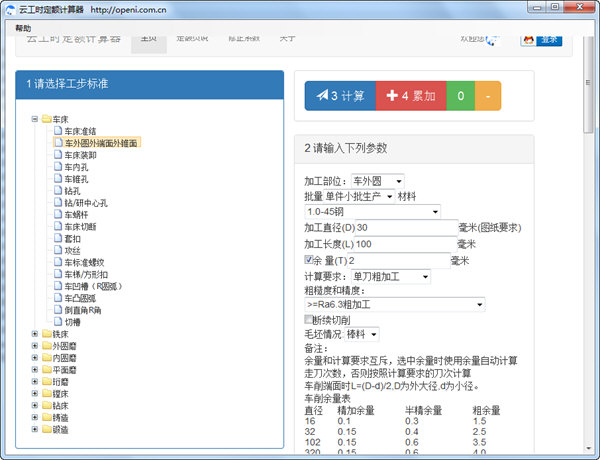Click the blue 3 计算 button
Image resolution: width=600 pixels, height=460 pixels.
pyautogui.click(x=340, y=96)
